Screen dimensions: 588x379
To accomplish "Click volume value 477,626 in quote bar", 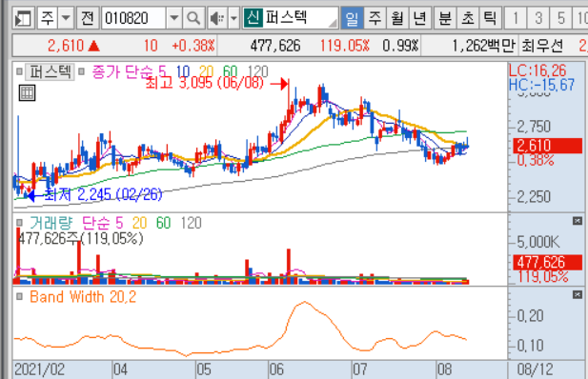I will pos(275,46).
